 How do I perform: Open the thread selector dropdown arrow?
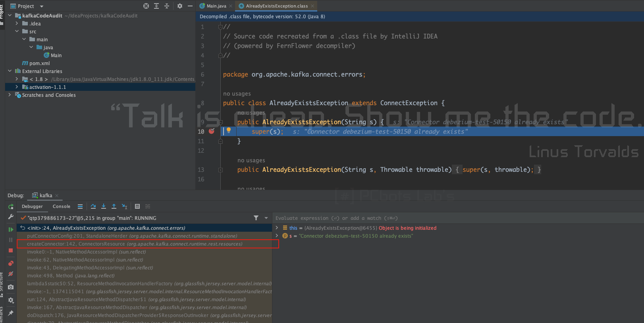(266, 218)
